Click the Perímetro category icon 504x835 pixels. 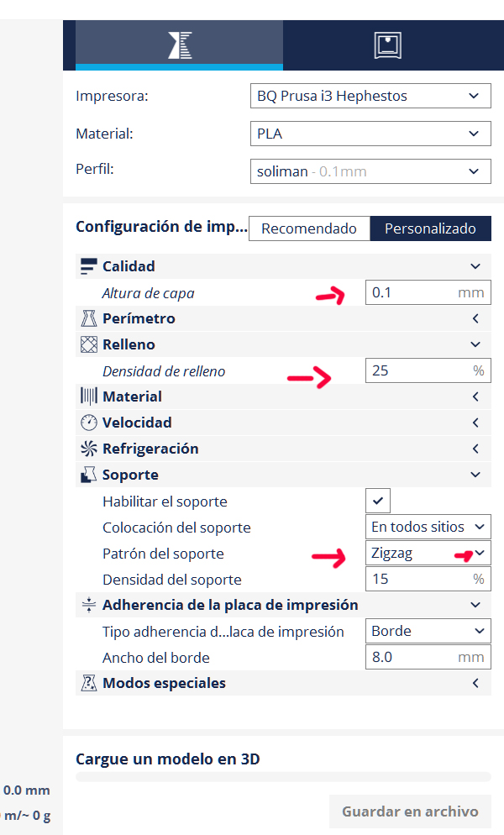(89, 318)
